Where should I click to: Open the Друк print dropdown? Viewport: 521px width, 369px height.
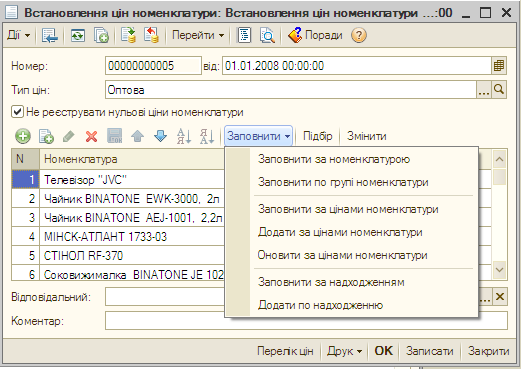(x=344, y=351)
